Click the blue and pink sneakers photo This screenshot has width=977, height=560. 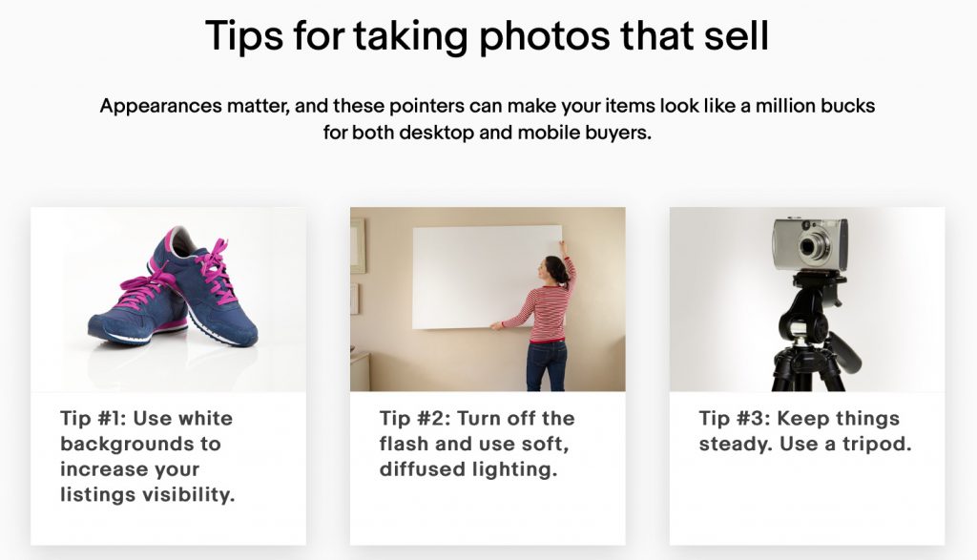[168, 299]
